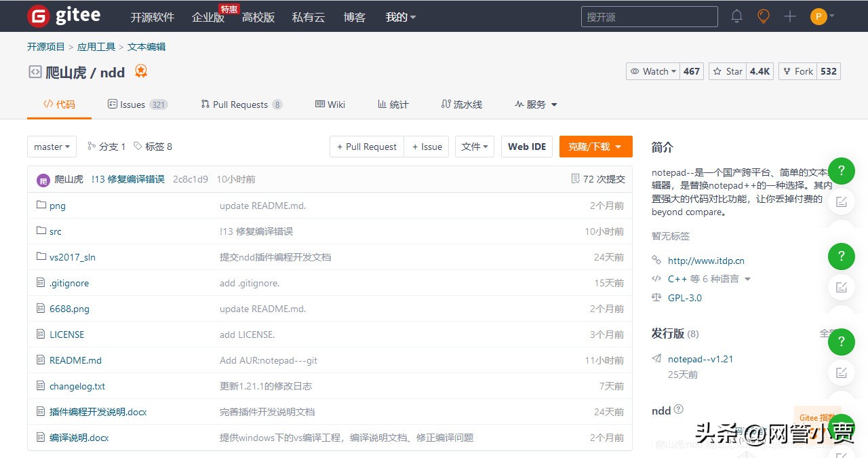
Task: Open the user avatar menu
Action: point(822,16)
